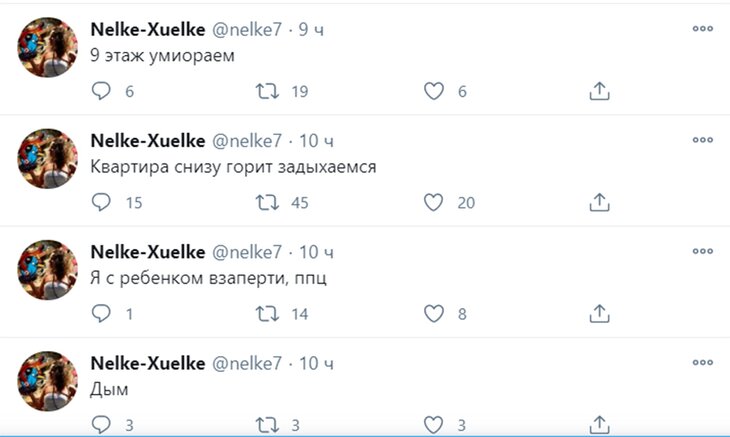This screenshot has width=730, height=437.
Task: Open more options for "9 этаж умиораем" tweet
Action: pyautogui.click(x=702, y=27)
